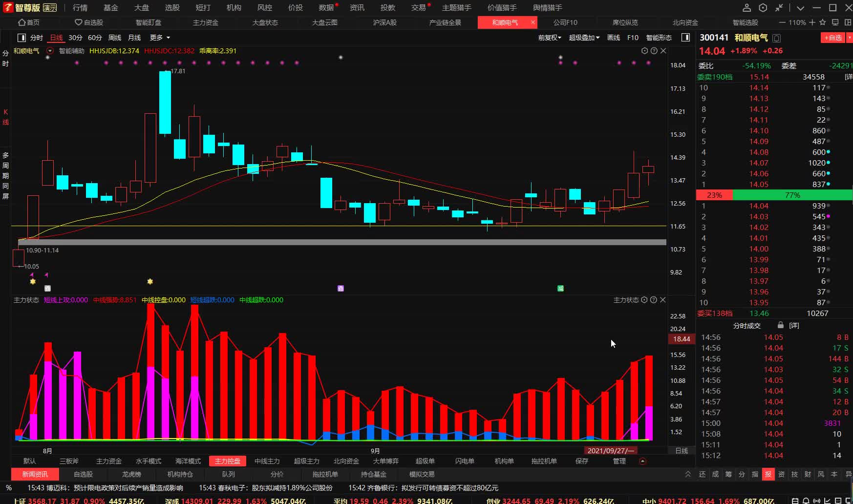Open the main chart settings gear
853x504 pixels.
click(x=644, y=51)
